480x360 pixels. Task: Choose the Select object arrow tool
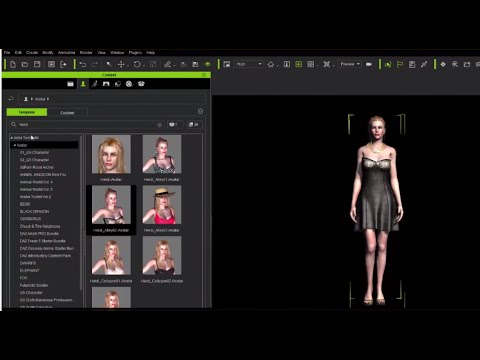pos(109,64)
